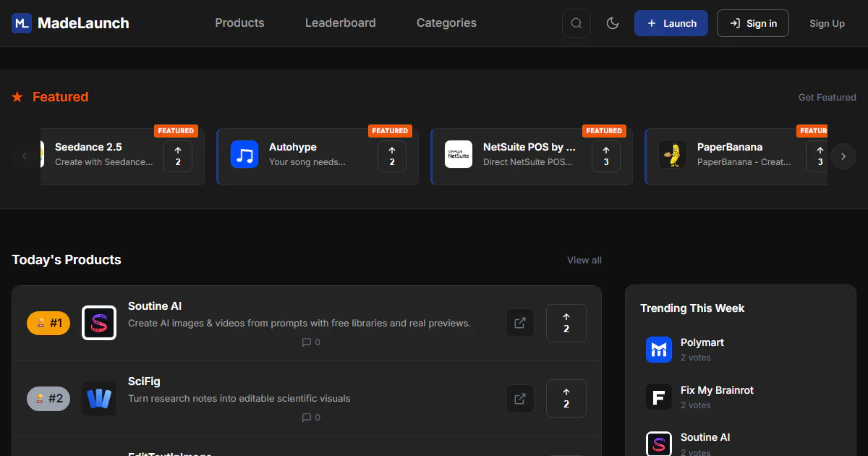
Task: Click the Launch button
Action: [x=671, y=23]
